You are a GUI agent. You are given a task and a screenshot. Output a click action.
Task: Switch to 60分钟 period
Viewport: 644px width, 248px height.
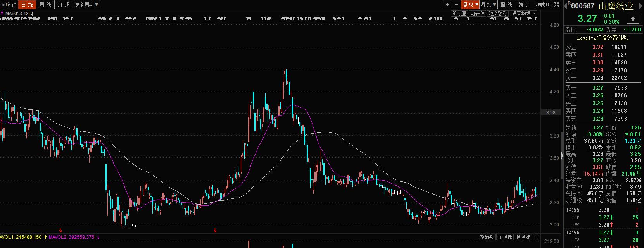coord(9,5)
